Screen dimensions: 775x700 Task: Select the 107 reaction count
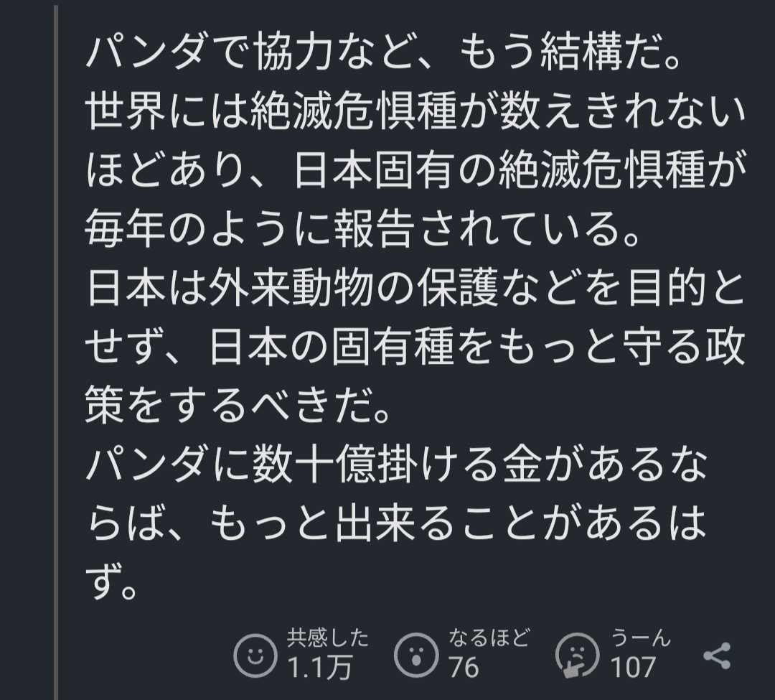tap(633, 668)
